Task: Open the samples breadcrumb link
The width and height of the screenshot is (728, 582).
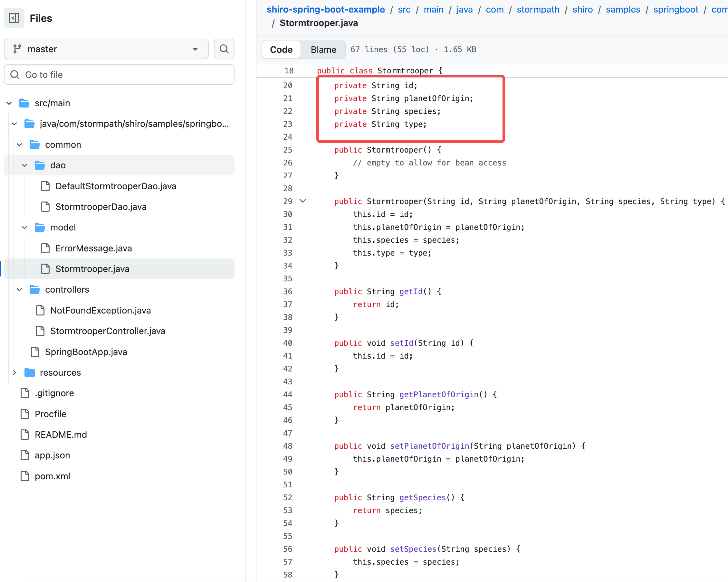Action: click(623, 9)
